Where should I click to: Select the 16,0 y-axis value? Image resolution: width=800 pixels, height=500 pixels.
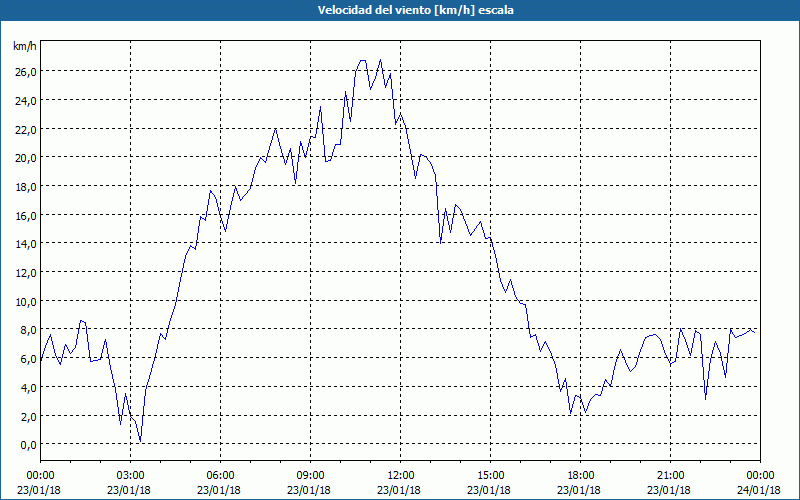pyautogui.click(x=25, y=216)
